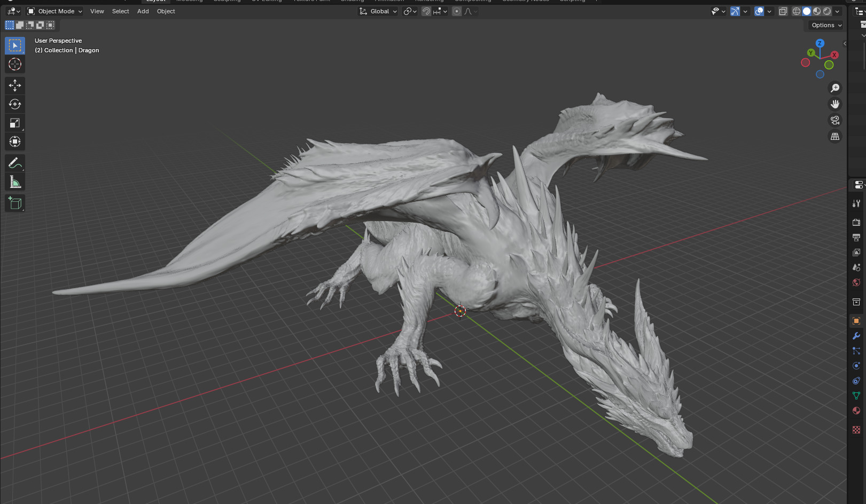Viewport: 866px width, 504px height.
Task: Activate the Add Cube tool
Action: pyautogui.click(x=15, y=203)
